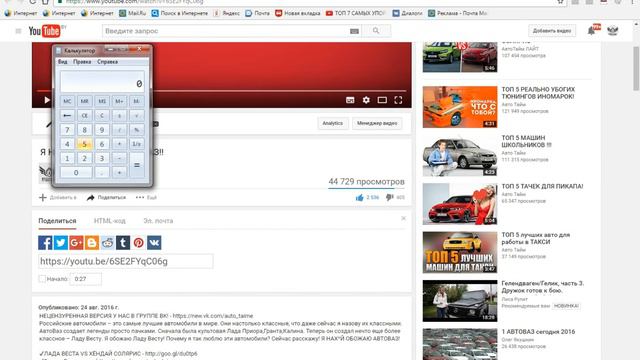Share on Pinterest icon

138,242
